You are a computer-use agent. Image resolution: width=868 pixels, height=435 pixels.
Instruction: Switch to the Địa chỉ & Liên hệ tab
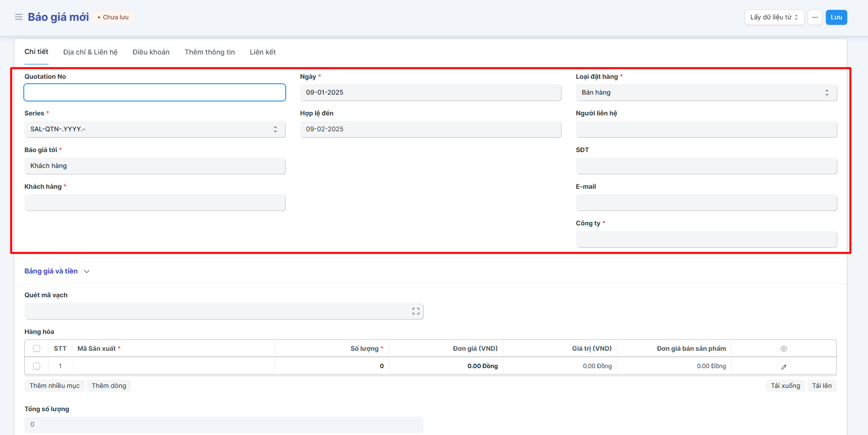(90, 52)
